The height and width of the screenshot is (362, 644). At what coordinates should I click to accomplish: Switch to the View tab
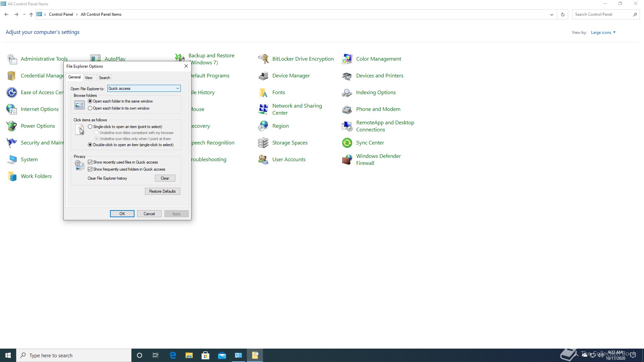[89, 78]
